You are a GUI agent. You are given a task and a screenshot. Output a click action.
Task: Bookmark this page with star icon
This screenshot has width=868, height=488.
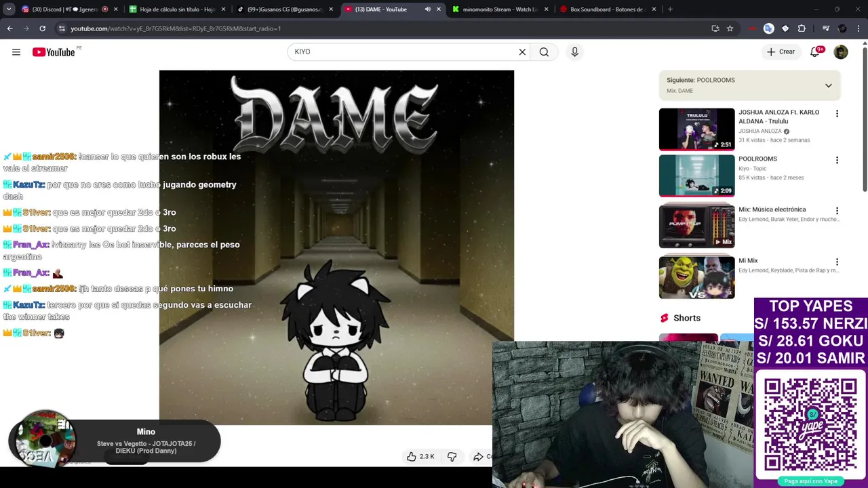(730, 28)
